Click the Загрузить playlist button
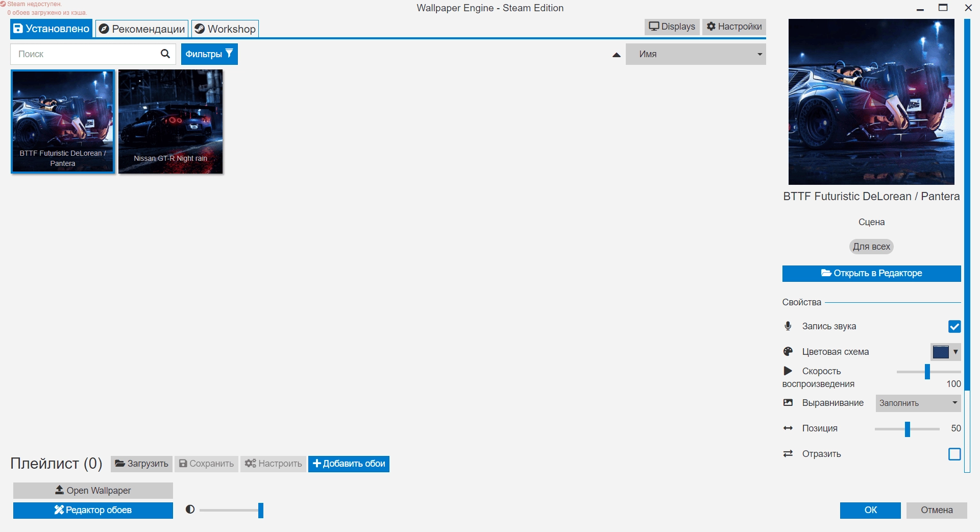The image size is (980, 532). (141, 464)
